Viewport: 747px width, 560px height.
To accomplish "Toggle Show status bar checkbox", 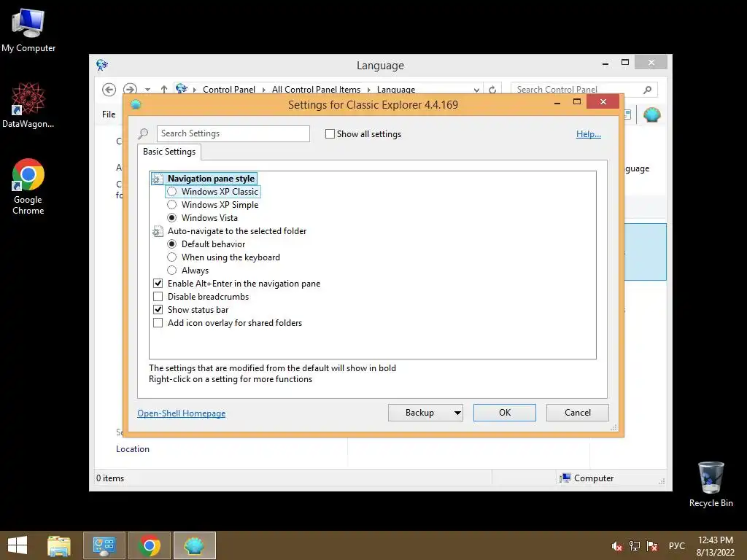I will [x=158, y=309].
